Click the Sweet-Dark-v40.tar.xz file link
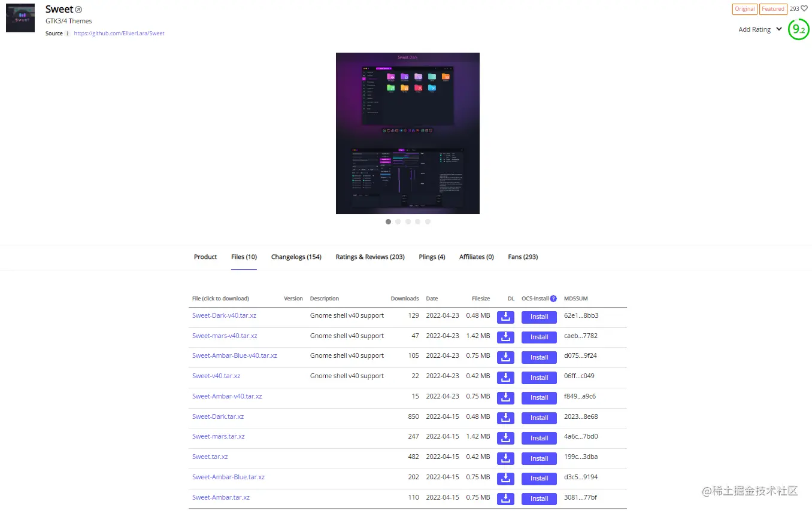Viewport: 812px width, 511px height. [x=224, y=315]
